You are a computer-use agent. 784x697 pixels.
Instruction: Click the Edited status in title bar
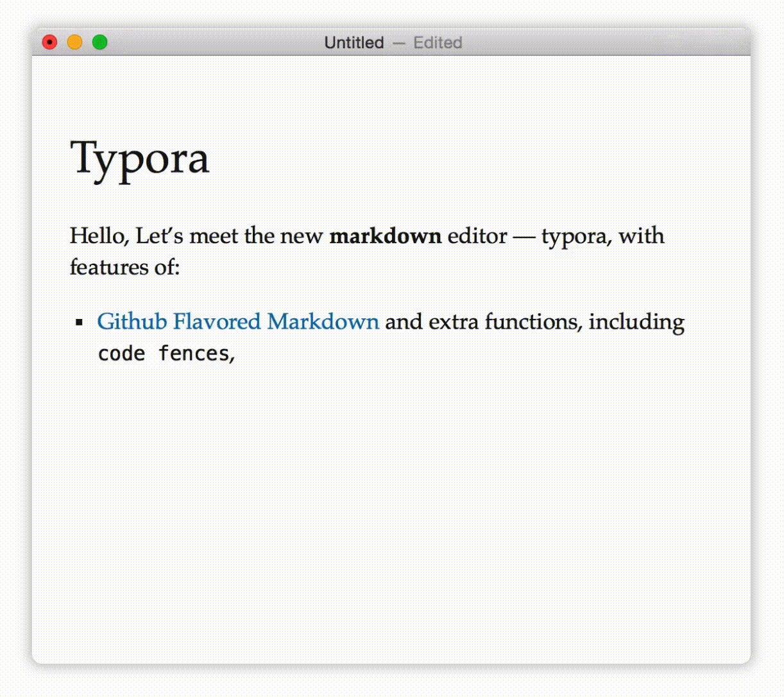pyautogui.click(x=438, y=43)
